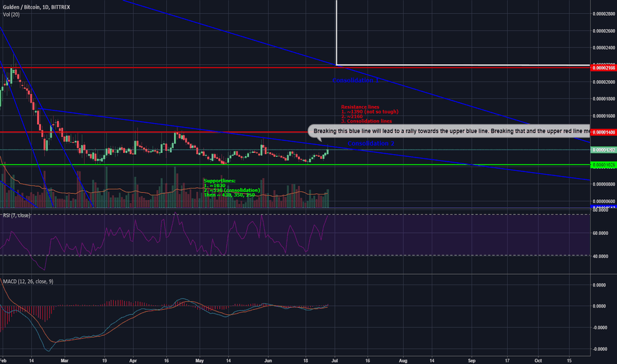Viewport: 617px width, 364px height.
Task: Click Jul on the date axis
Action: coord(335,361)
